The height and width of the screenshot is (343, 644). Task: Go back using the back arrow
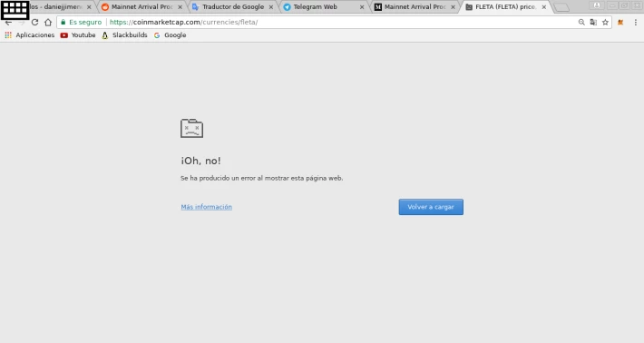(8, 22)
